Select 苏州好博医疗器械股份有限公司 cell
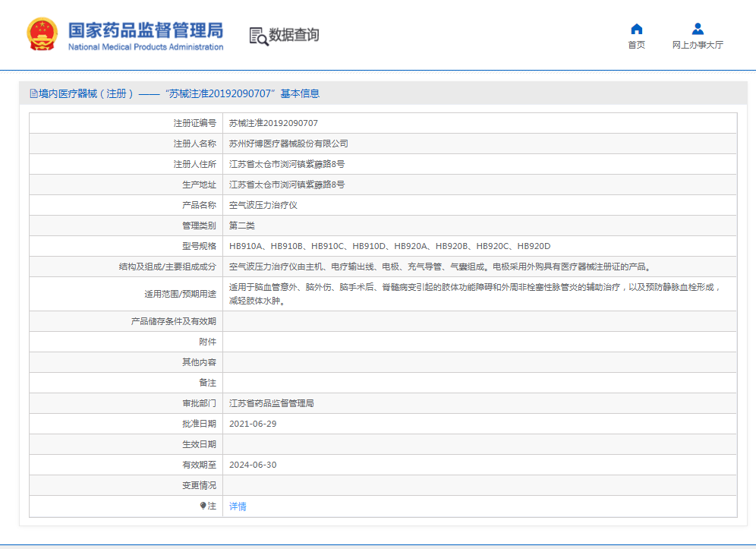This screenshot has width=756, height=549. (288, 144)
